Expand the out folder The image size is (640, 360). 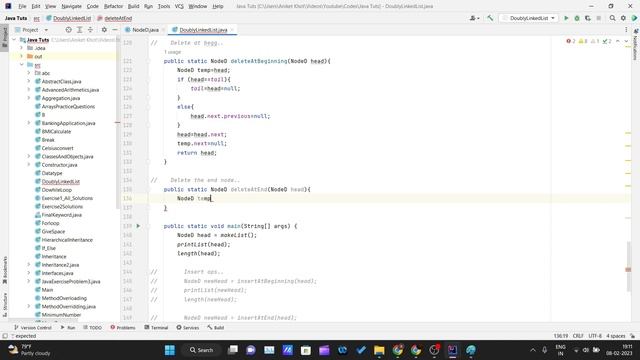point(22,56)
